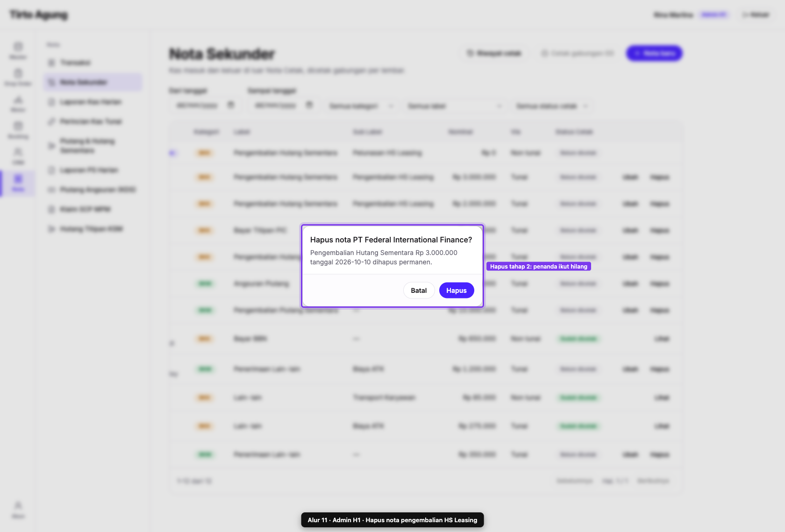This screenshot has height=532, width=785.
Task: Click the Riwayat cetak history button
Action: click(494, 53)
